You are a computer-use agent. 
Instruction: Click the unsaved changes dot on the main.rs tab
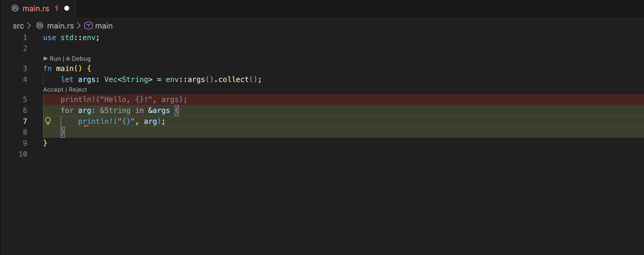coord(67,8)
